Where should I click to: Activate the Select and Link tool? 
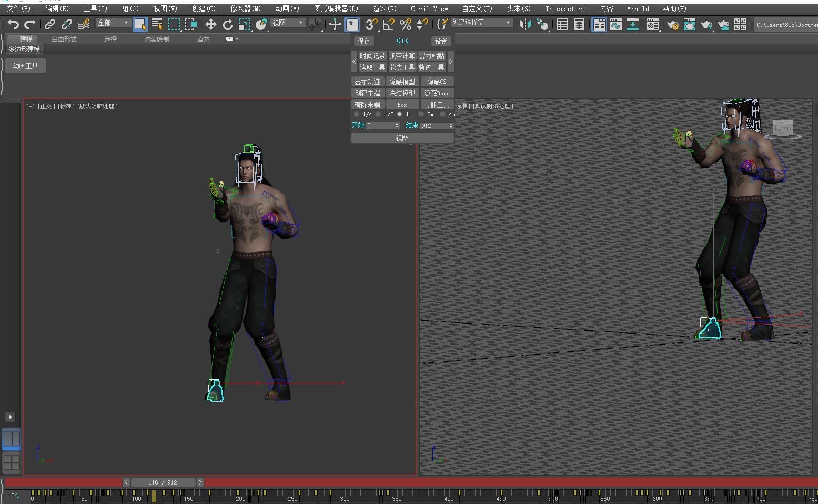point(50,24)
